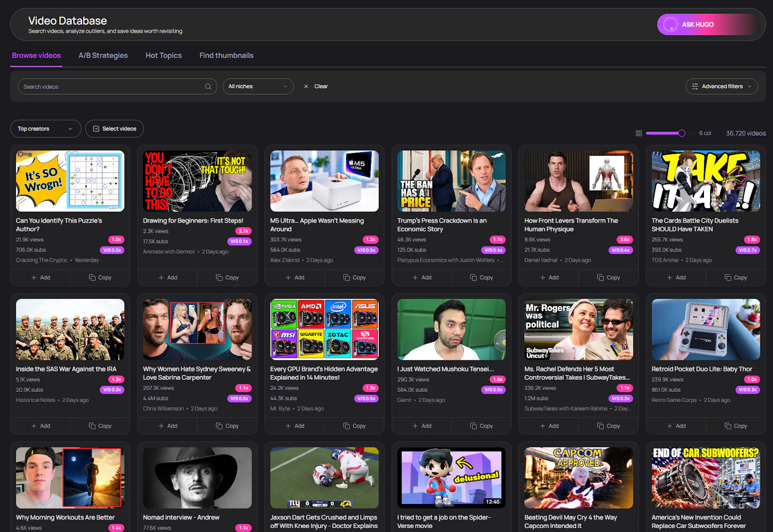Click Copy icon under How Front Levers video
The width and height of the screenshot is (773, 532).
pos(601,278)
